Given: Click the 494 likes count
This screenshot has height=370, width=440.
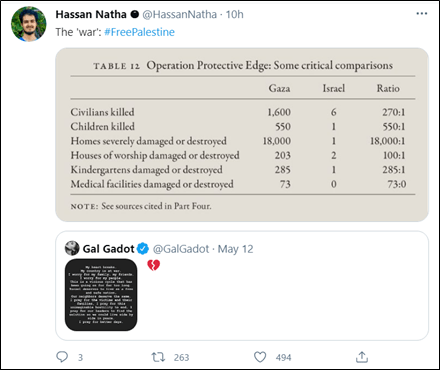Looking at the screenshot, I should (283, 358).
